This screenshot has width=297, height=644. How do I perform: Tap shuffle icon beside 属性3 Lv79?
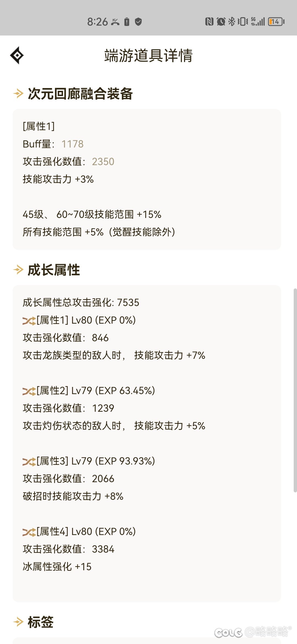pos(29,462)
